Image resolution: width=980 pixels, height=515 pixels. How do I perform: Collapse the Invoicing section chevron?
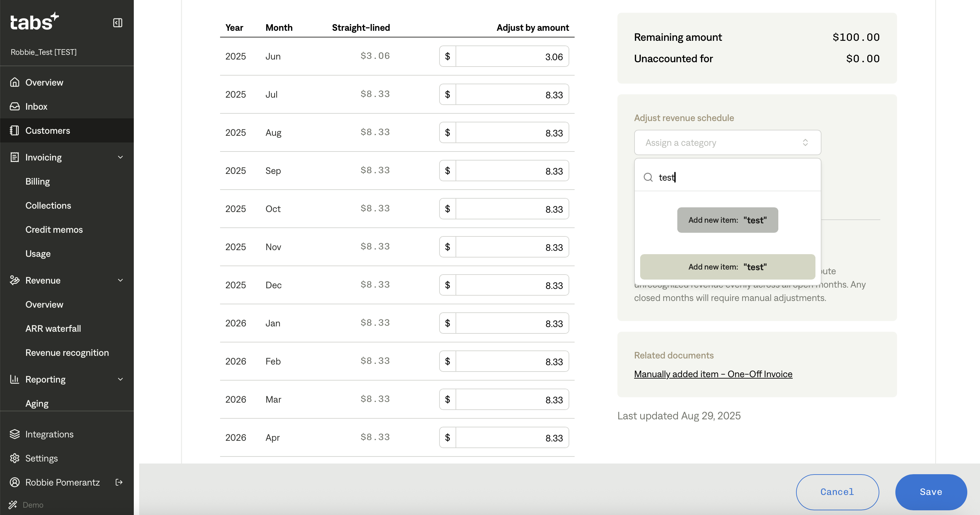tap(120, 157)
